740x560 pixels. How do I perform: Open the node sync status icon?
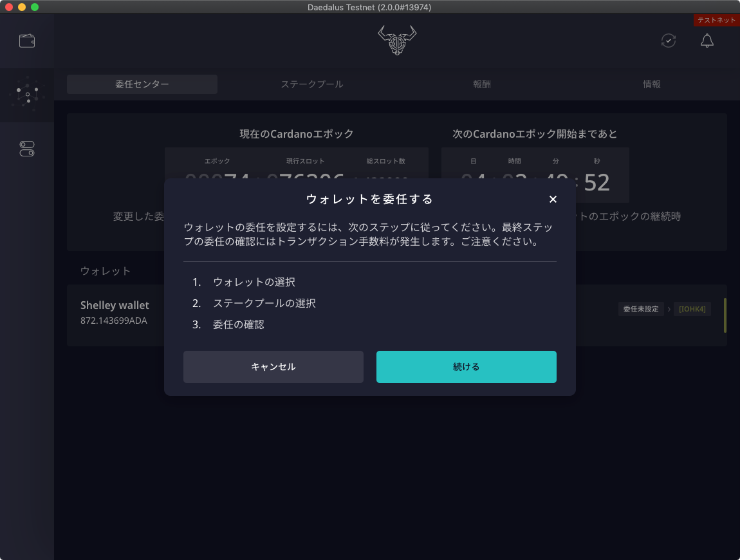click(x=669, y=41)
